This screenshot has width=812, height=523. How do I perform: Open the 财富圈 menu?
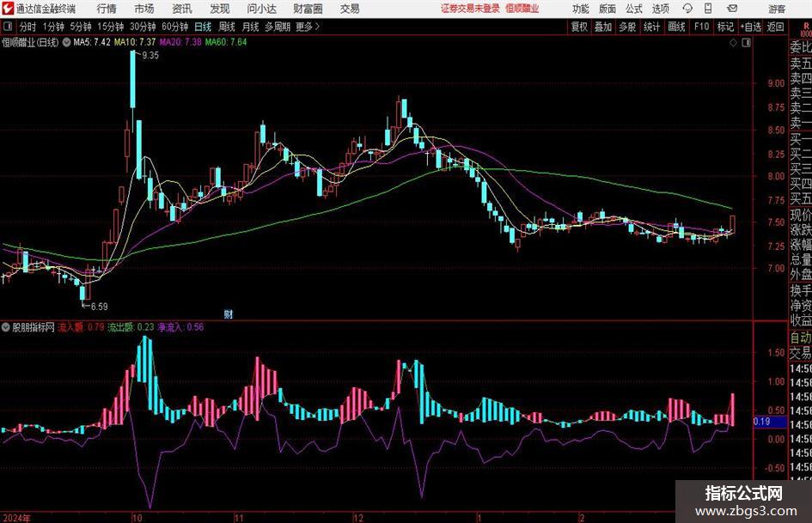click(x=308, y=9)
